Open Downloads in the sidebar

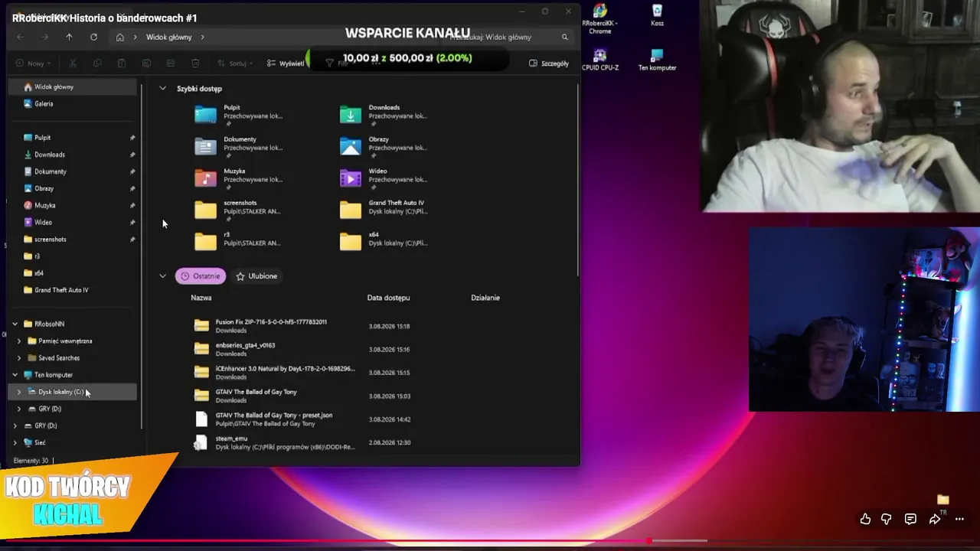(x=73, y=155)
